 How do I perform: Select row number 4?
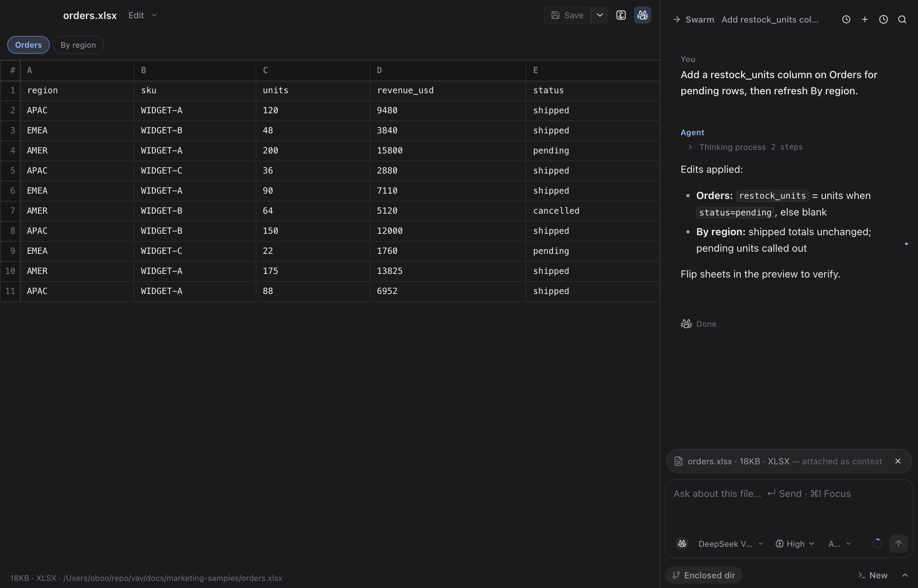10,151
